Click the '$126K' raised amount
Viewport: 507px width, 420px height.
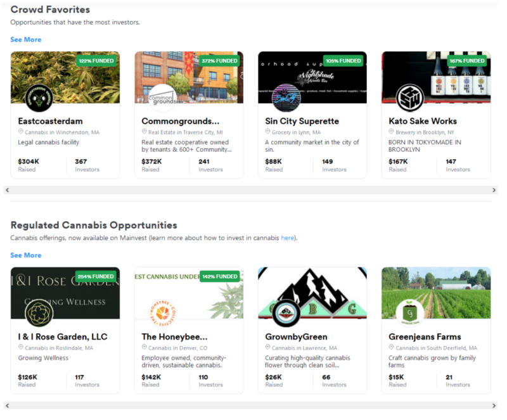point(27,377)
